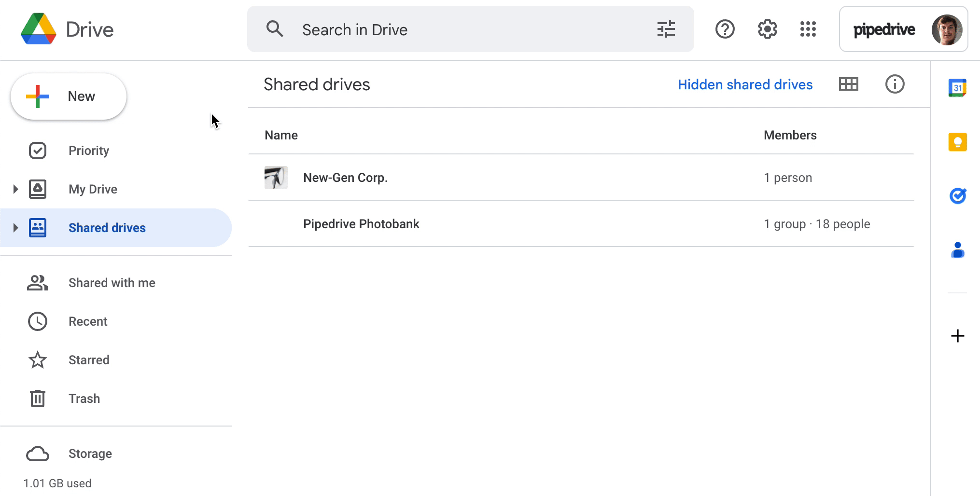980x496 pixels.
Task: Click the New button to create content
Action: point(68,96)
